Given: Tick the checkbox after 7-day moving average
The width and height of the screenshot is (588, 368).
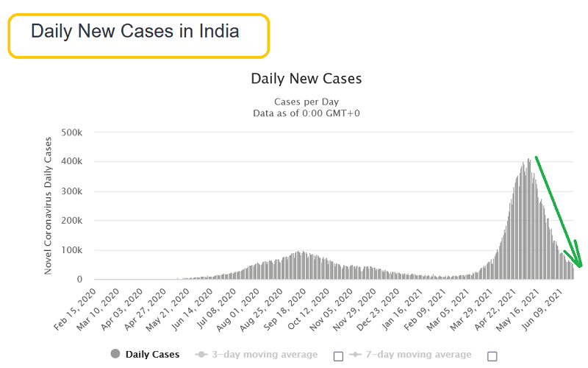Looking at the screenshot, I should [x=492, y=356].
